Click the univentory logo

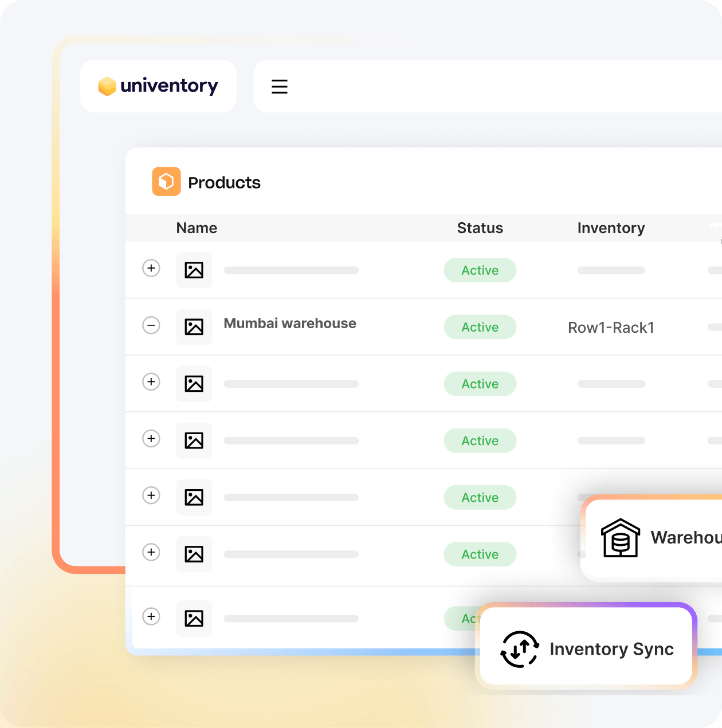tap(158, 86)
